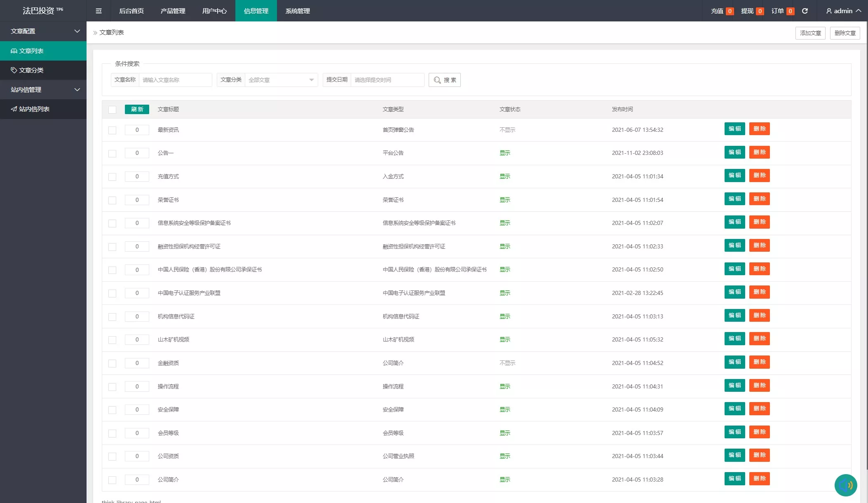
Task: Open 站内信列表 with paper plane icon
Action: 34,109
